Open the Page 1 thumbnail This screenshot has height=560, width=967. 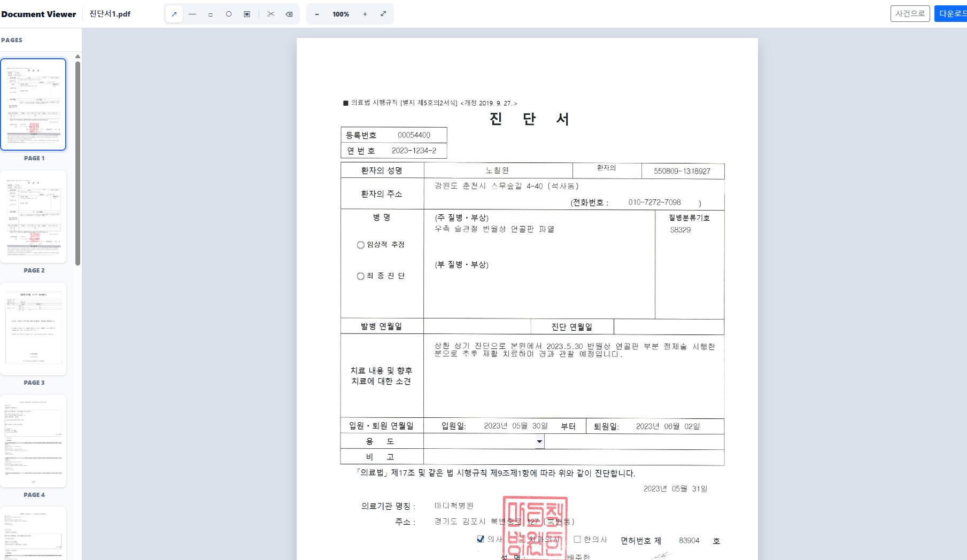[34, 105]
